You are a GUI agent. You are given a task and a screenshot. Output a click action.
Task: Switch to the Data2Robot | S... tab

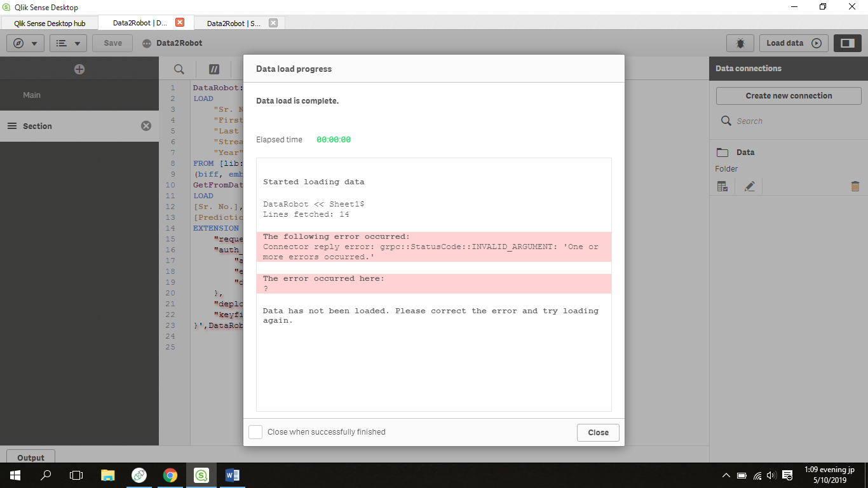click(233, 23)
